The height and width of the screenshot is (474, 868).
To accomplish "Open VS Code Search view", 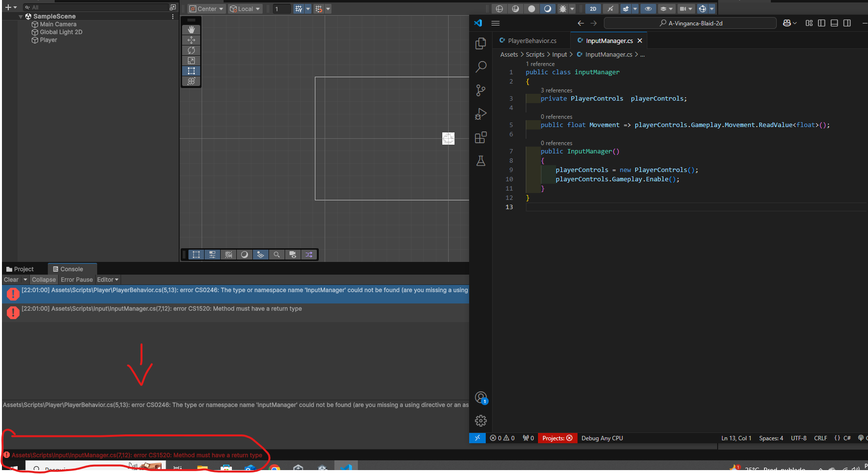I will [x=481, y=66].
